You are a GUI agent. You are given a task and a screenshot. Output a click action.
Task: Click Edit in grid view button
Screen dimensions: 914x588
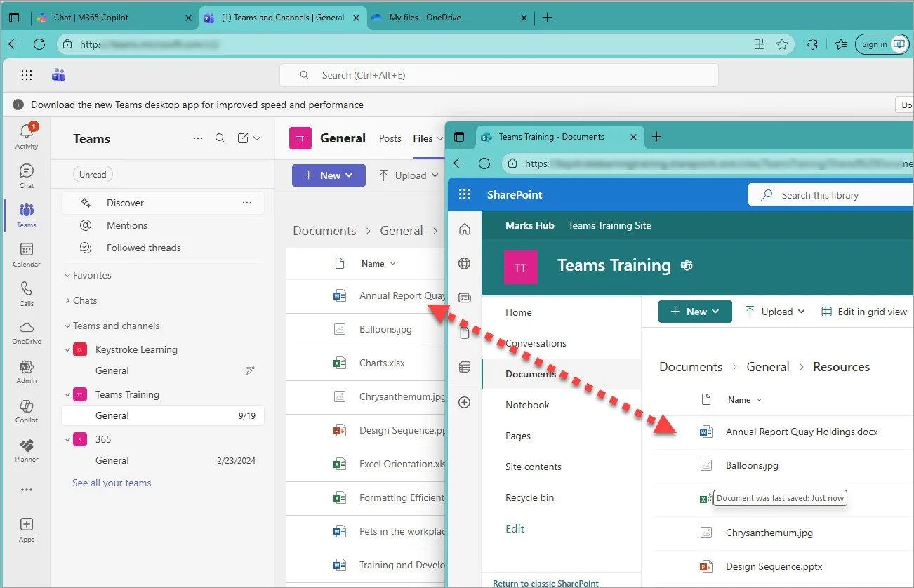(x=864, y=312)
